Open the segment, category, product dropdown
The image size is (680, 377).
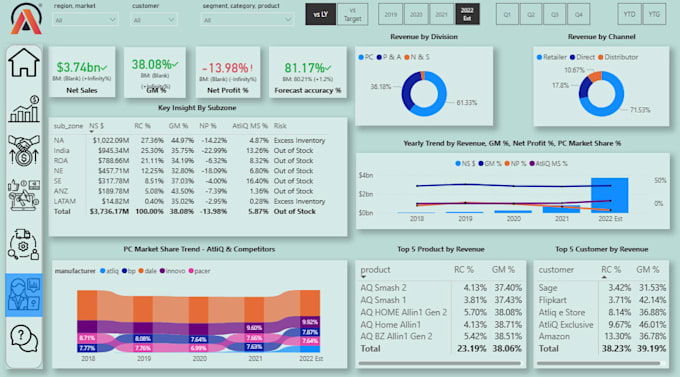tap(247, 20)
